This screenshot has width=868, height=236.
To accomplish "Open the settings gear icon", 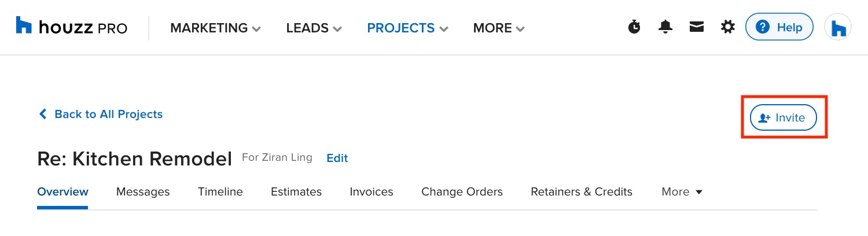I will coord(727,27).
